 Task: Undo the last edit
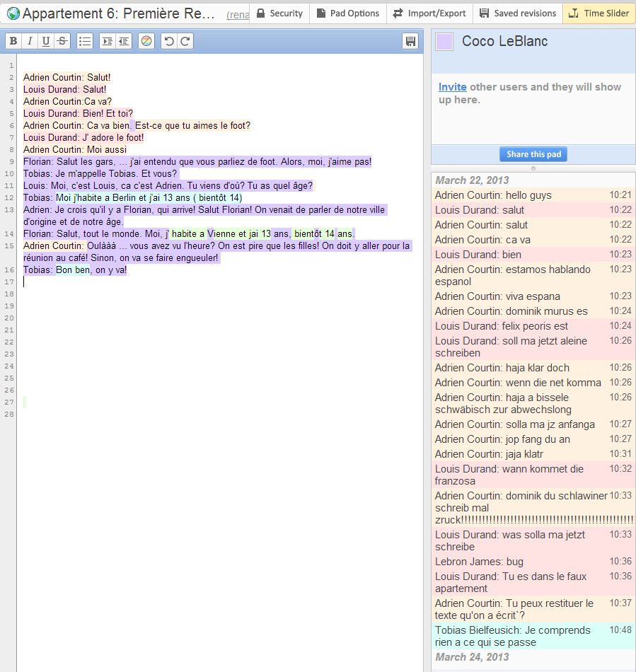pyautogui.click(x=168, y=42)
